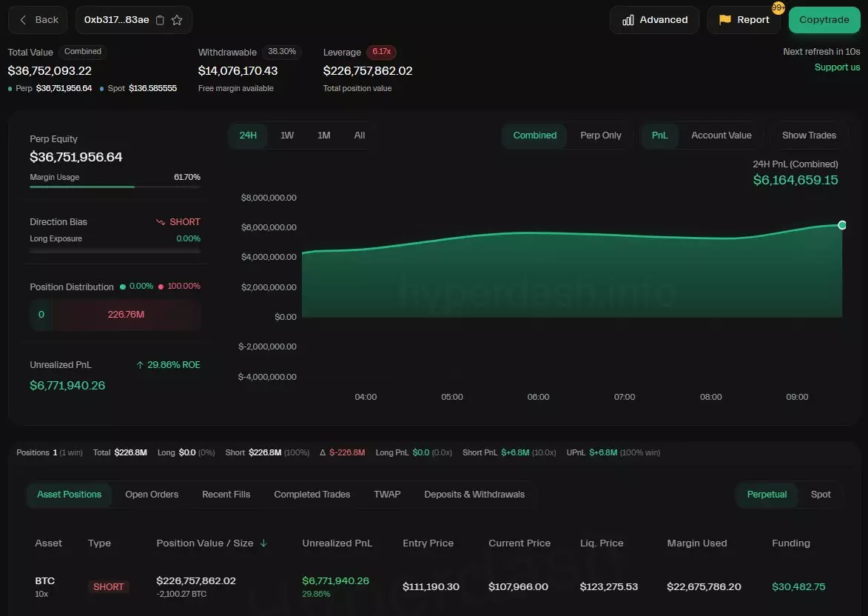This screenshot has width=868, height=616.
Task: Toggle chart to Perp Only
Action: coord(601,135)
